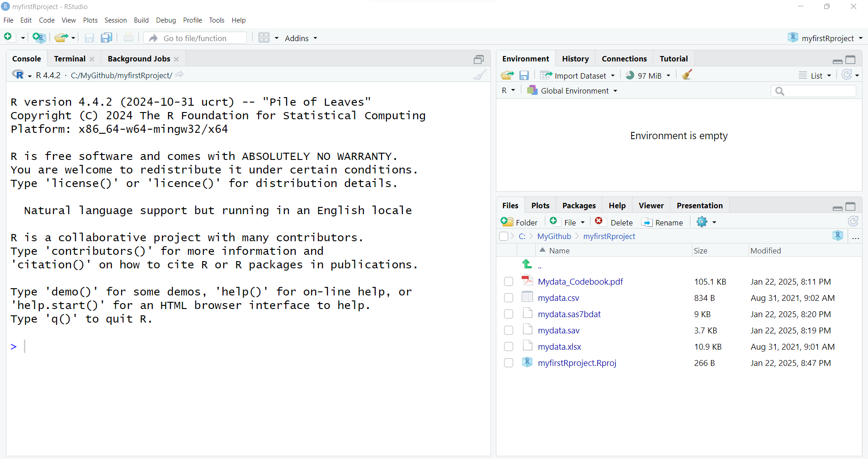Click the Go to file/function field
The width and height of the screenshot is (868, 459).
196,38
